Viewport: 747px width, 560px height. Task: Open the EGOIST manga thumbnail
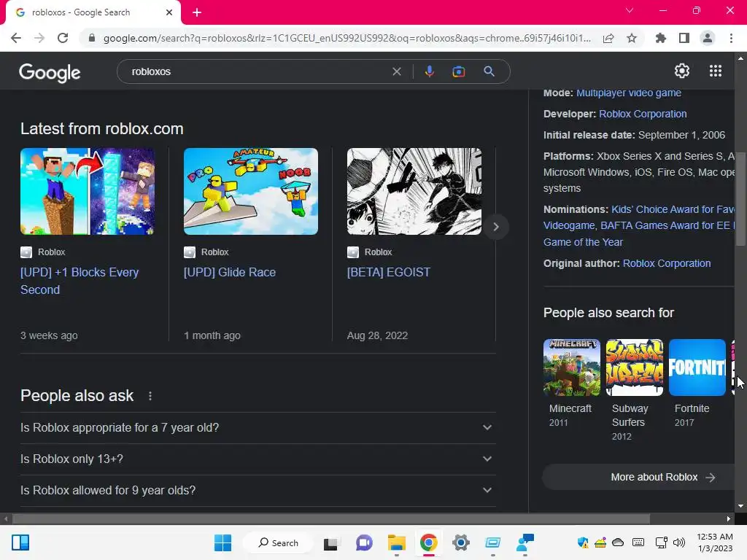pyautogui.click(x=414, y=192)
